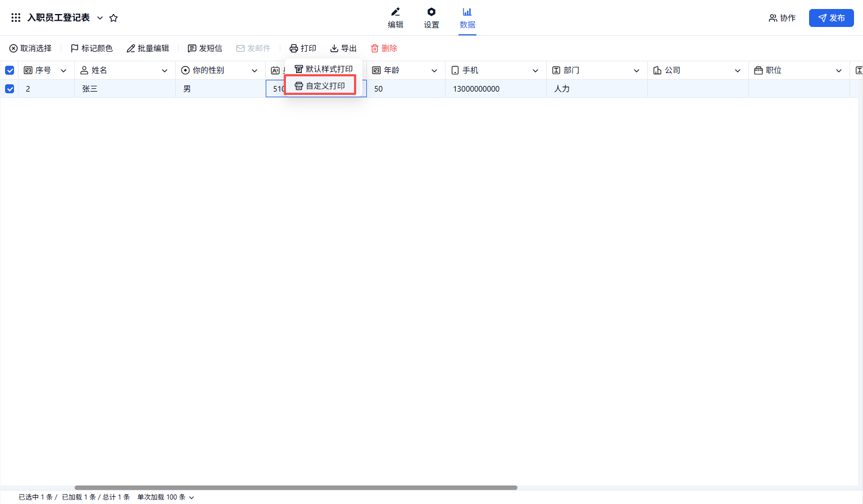
Task: Uncheck the row checkbox for 张三
Action: [x=10, y=89]
